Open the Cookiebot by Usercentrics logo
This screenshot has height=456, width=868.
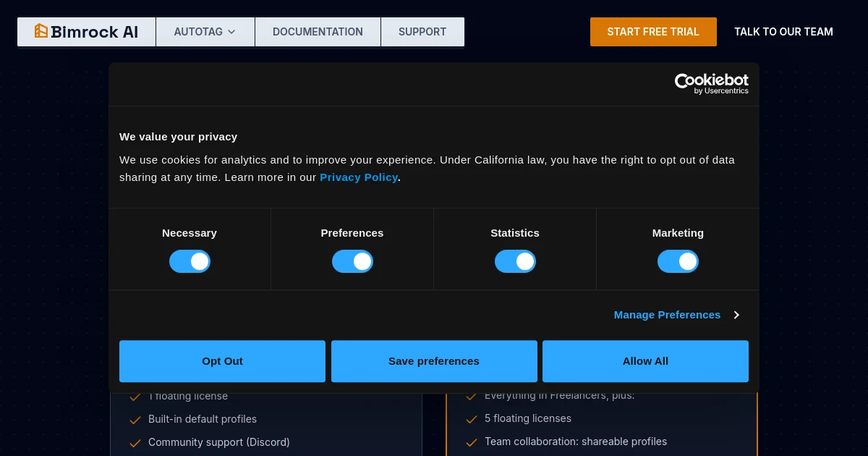[712, 84]
